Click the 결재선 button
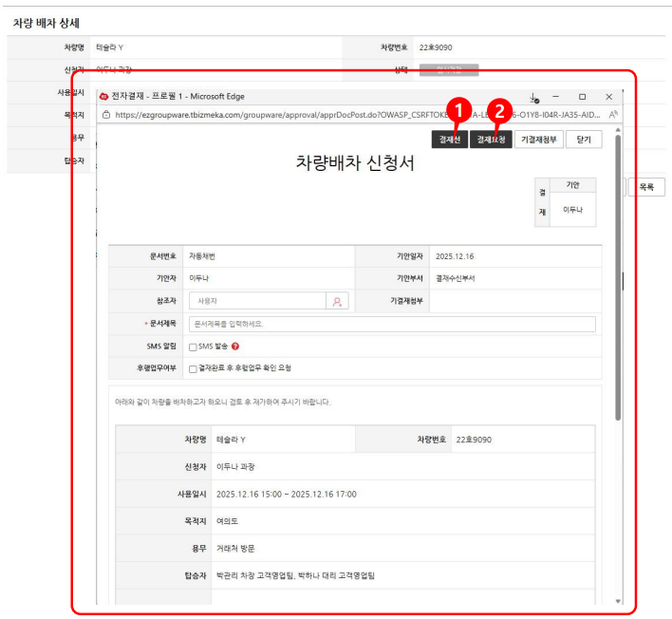Viewport: 672px width, 619px height. tap(448, 140)
